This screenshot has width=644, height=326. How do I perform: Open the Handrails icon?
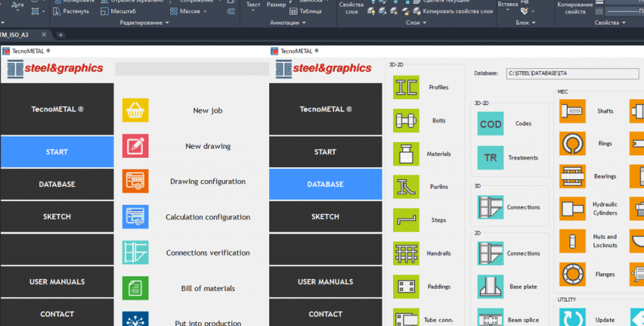(406, 254)
